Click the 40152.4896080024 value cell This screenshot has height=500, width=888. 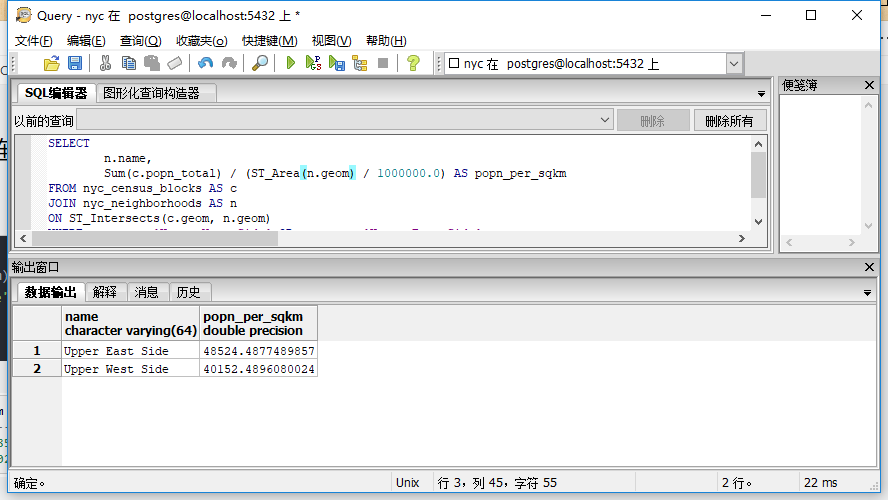[x=258, y=369]
